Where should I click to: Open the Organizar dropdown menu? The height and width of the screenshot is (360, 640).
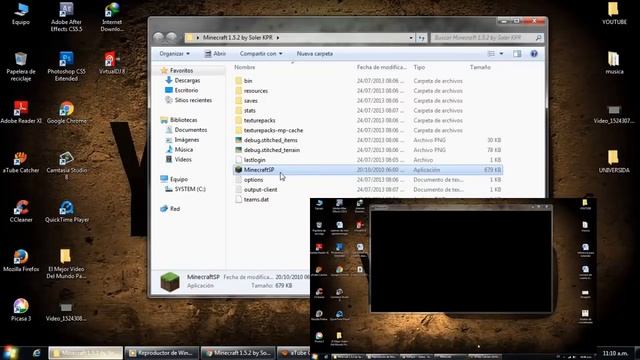(x=174, y=54)
